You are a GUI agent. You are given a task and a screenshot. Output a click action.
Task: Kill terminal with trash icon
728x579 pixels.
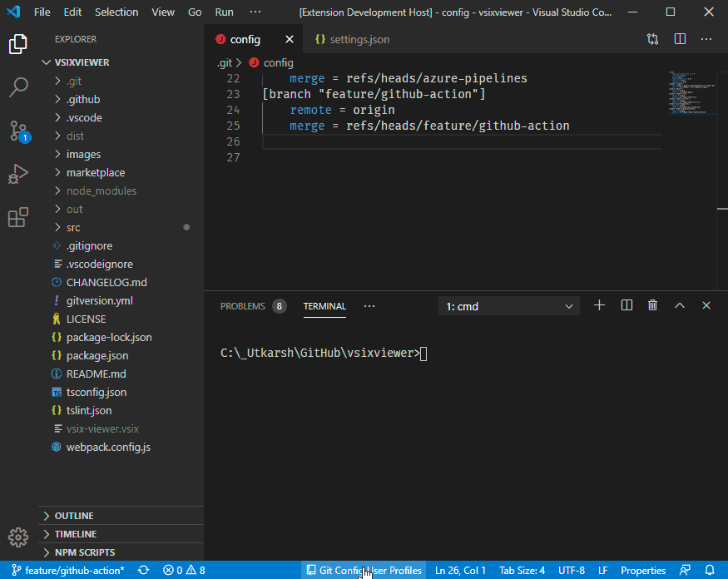[x=653, y=305]
